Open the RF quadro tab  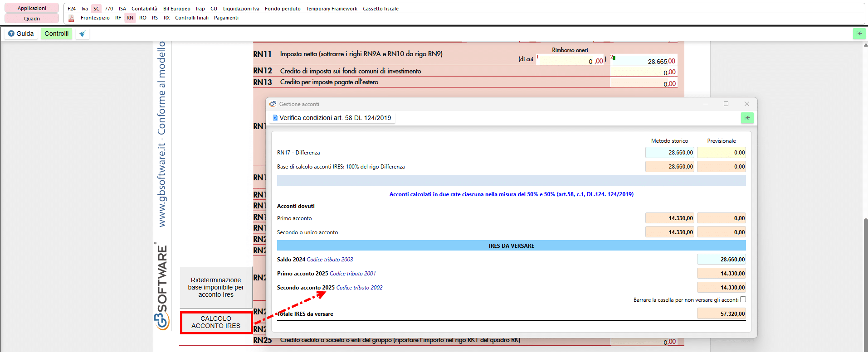pos(118,18)
